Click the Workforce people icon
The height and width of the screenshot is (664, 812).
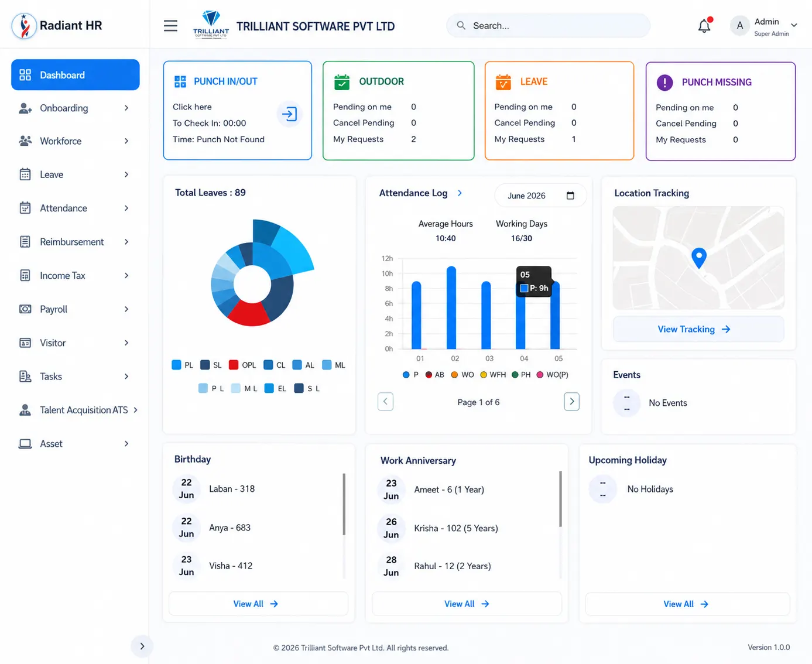click(x=25, y=141)
